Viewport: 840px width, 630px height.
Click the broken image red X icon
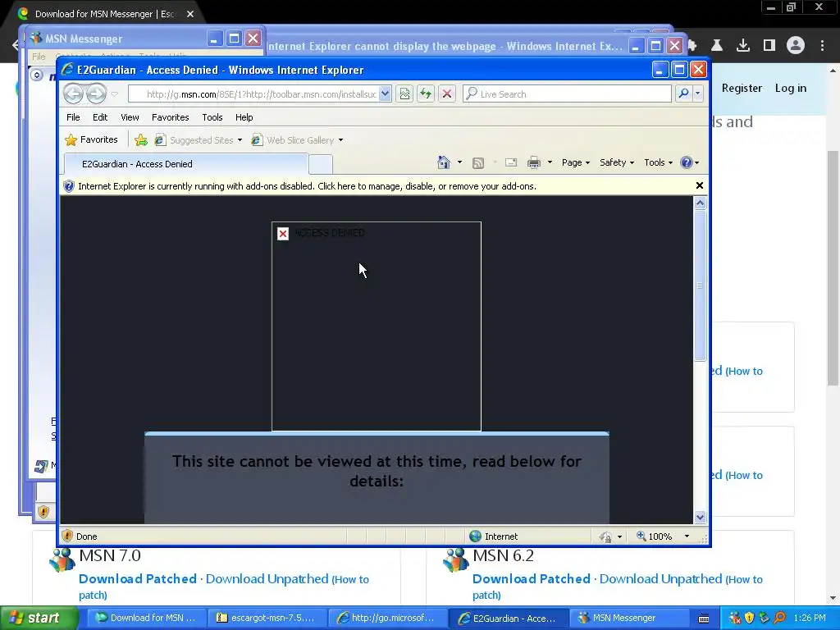(283, 234)
